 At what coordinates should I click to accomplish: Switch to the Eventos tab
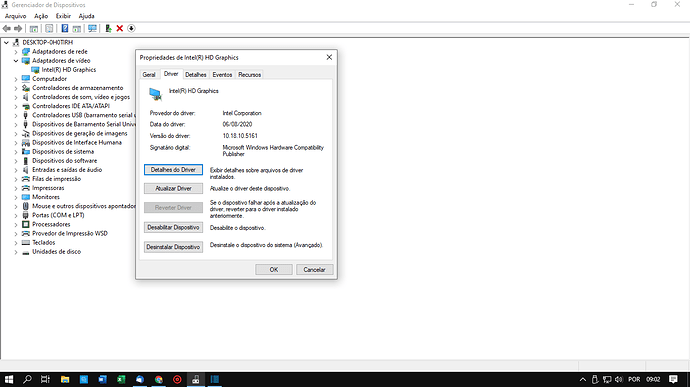tap(222, 75)
